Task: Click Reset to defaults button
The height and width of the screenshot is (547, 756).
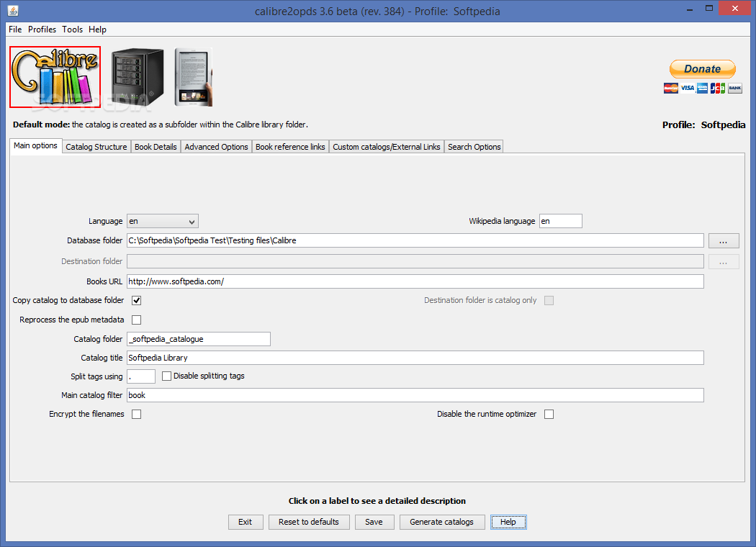Action: [x=309, y=522]
